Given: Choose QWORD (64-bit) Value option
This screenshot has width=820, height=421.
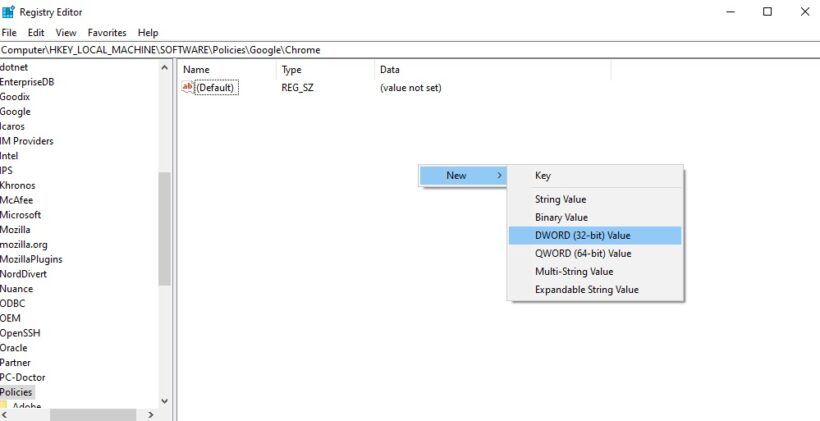Looking at the screenshot, I should click(583, 253).
